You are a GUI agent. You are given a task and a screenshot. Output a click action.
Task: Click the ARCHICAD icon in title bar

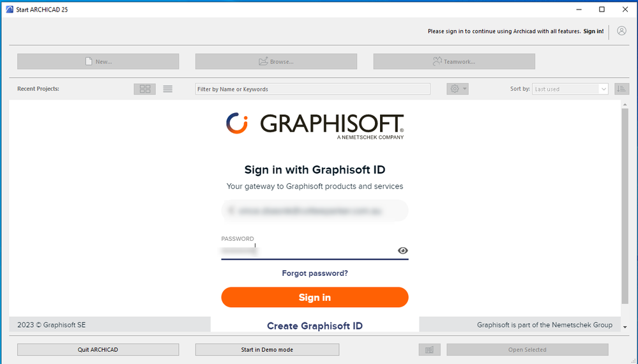(10, 10)
